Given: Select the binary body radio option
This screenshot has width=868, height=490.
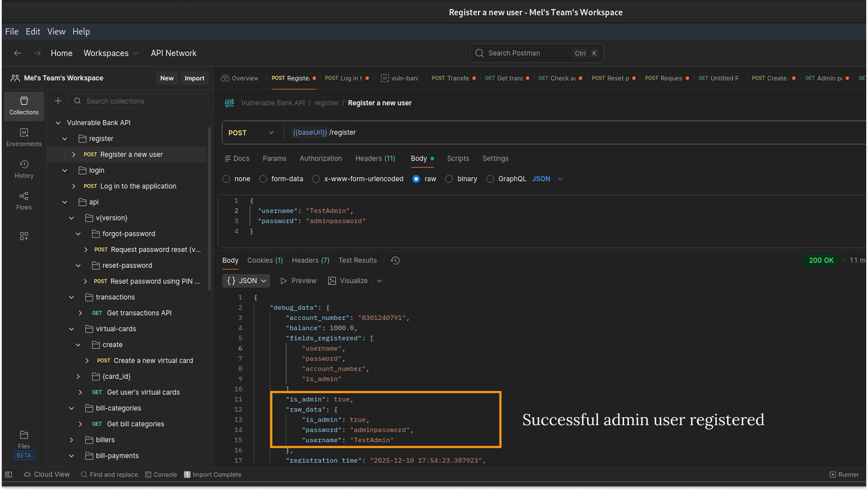Looking at the screenshot, I should 449,179.
